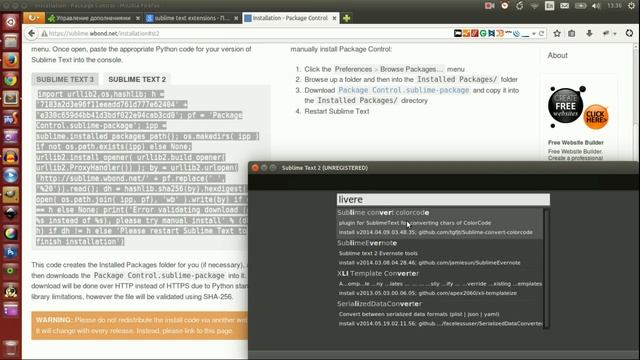Click the orange WARNING notice box
Screen dimensions: 640x360
point(140,325)
